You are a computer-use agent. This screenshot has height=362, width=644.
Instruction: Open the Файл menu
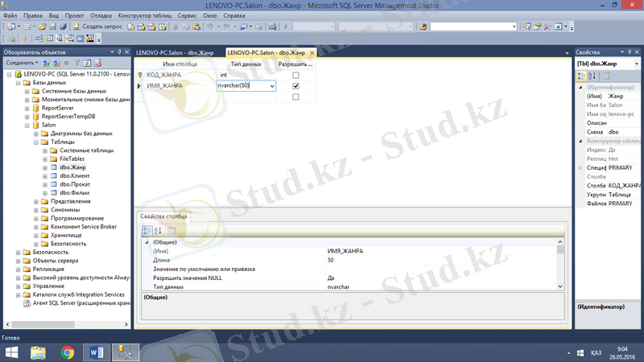pos(10,15)
